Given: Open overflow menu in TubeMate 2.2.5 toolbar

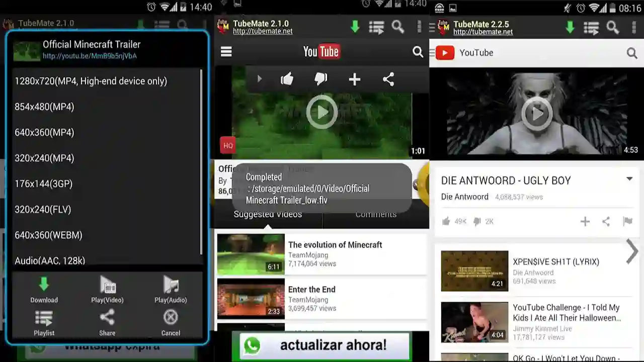Looking at the screenshot, I should (634, 27).
